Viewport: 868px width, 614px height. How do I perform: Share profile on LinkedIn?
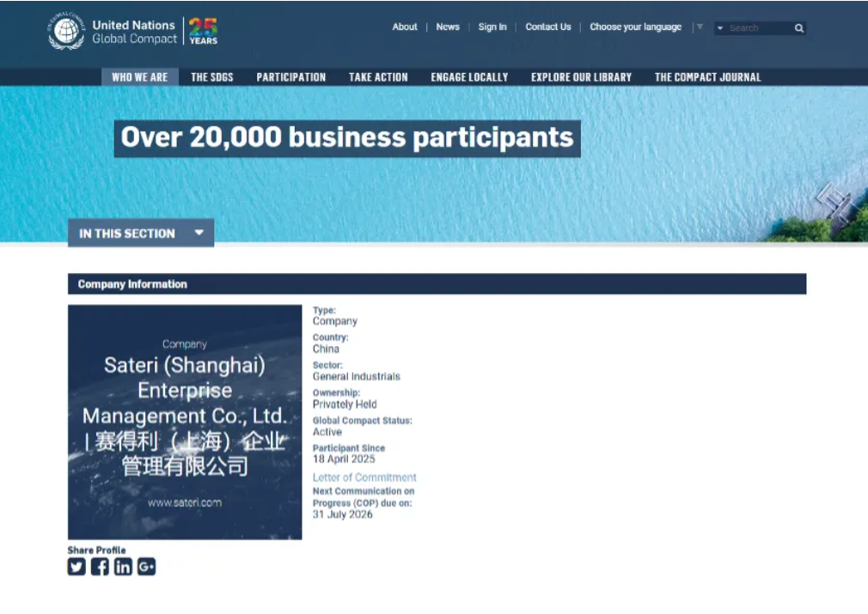coord(123,567)
